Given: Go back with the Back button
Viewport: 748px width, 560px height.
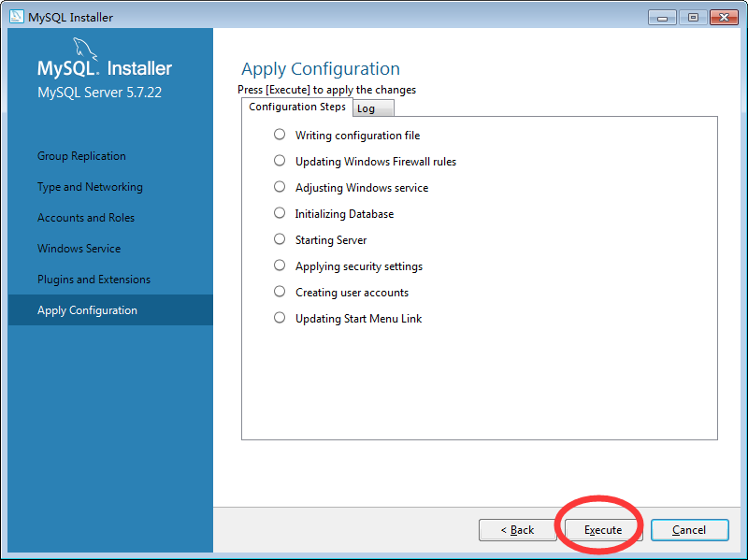Looking at the screenshot, I should pyautogui.click(x=518, y=530).
